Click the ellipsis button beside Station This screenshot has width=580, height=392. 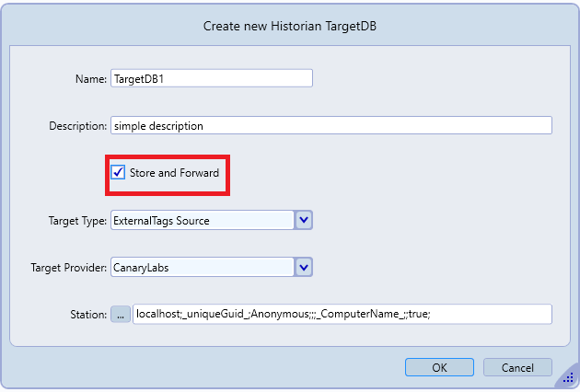(121, 315)
